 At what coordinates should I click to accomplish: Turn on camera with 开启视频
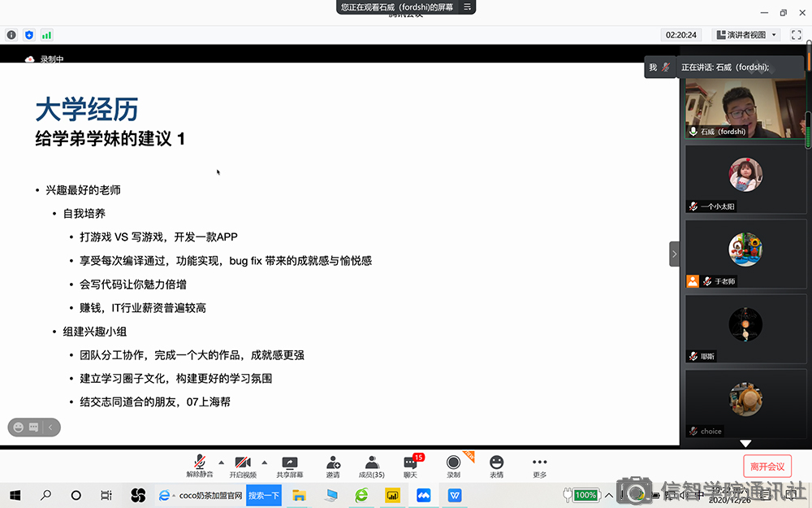pyautogui.click(x=243, y=467)
